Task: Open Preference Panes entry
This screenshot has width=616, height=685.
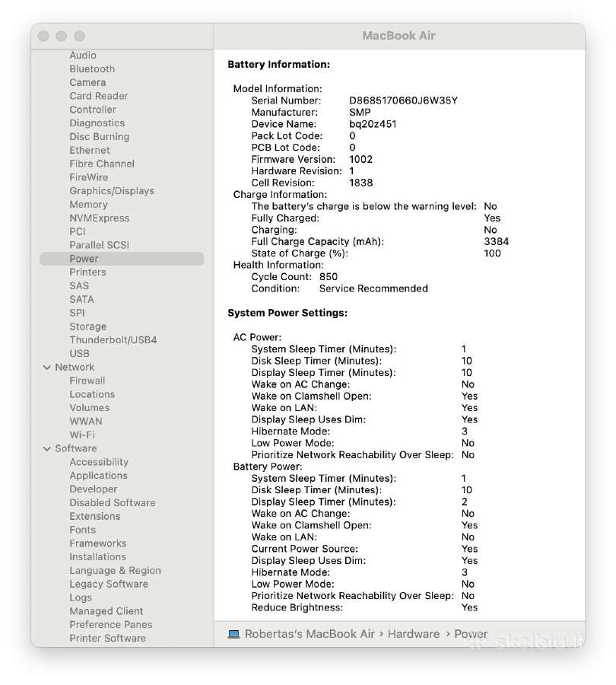Action: 111,625
